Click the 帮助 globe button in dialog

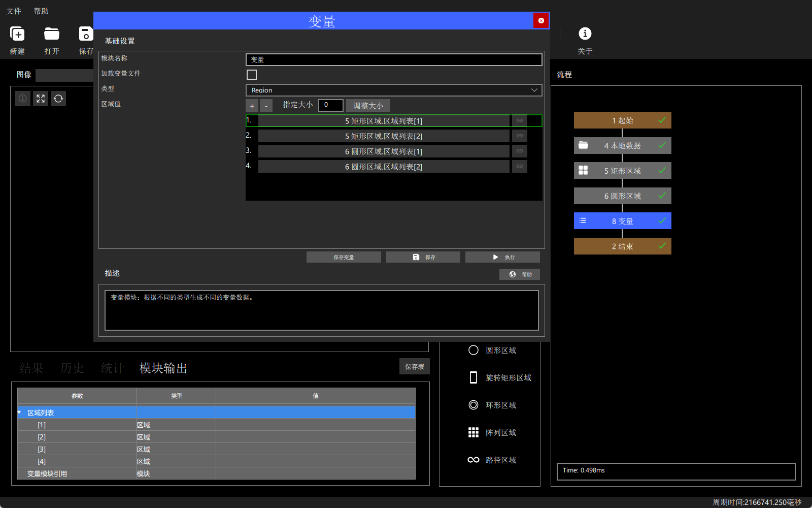(520, 274)
